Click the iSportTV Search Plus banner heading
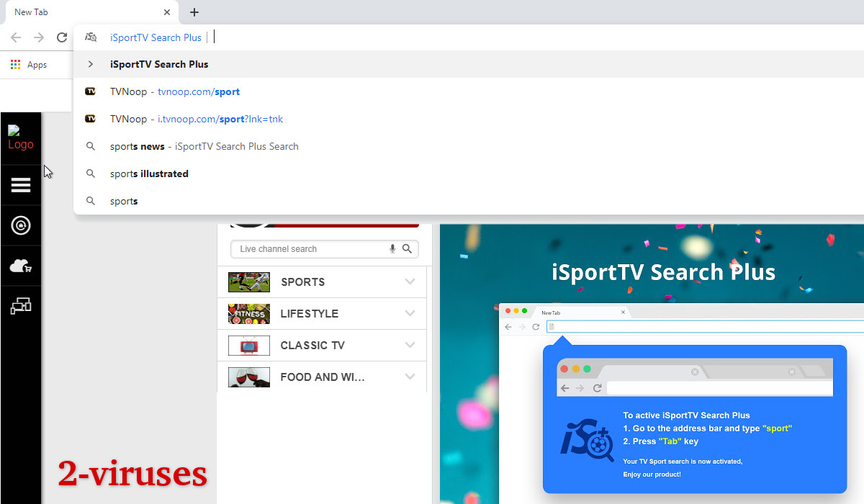Viewport: 864px width, 504px height. click(663, 272)
